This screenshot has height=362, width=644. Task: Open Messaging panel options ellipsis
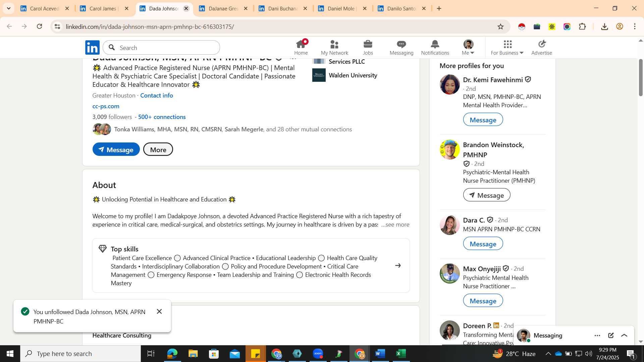click(x=597, y=336)
